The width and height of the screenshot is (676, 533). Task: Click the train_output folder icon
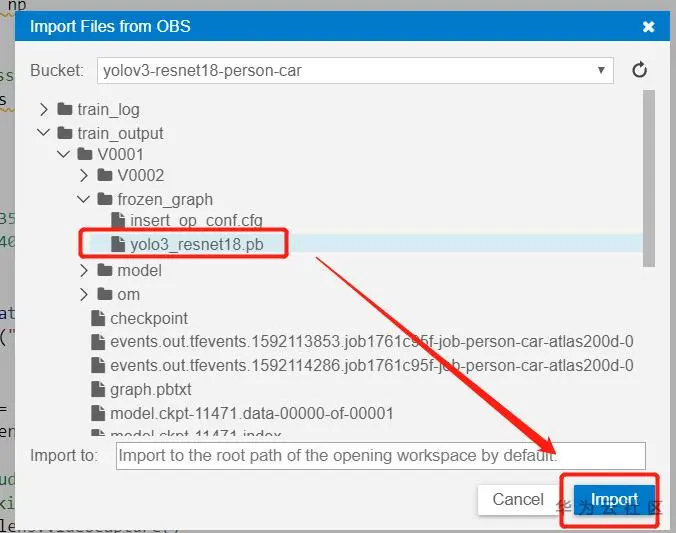tap(65, 133)
